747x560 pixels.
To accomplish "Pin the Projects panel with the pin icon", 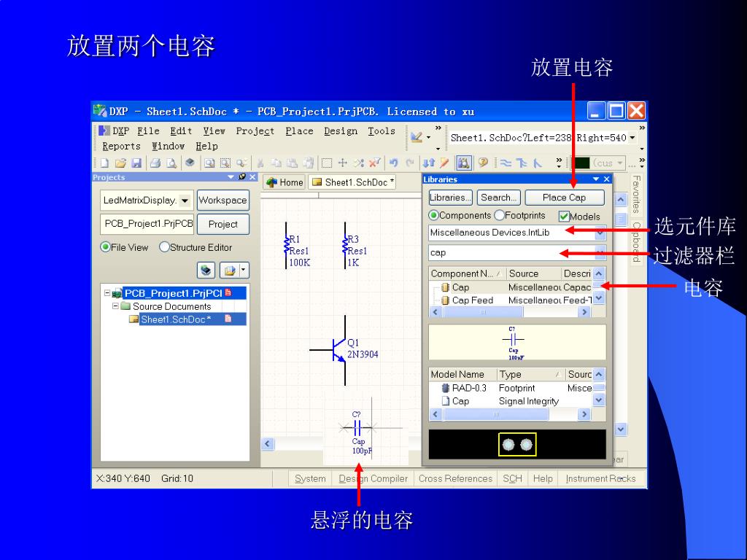I will tap(242, 176).
